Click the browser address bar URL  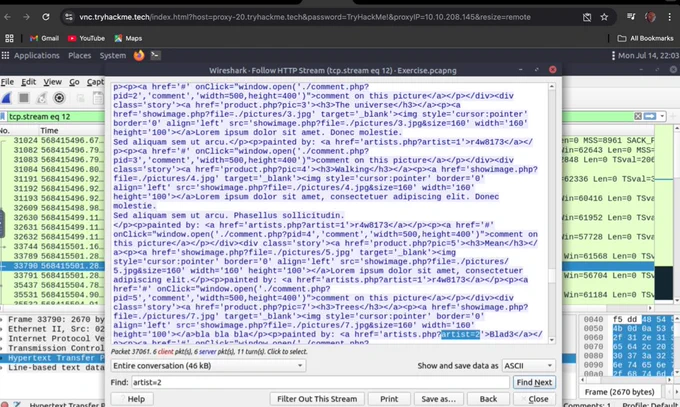coord(304,17)
